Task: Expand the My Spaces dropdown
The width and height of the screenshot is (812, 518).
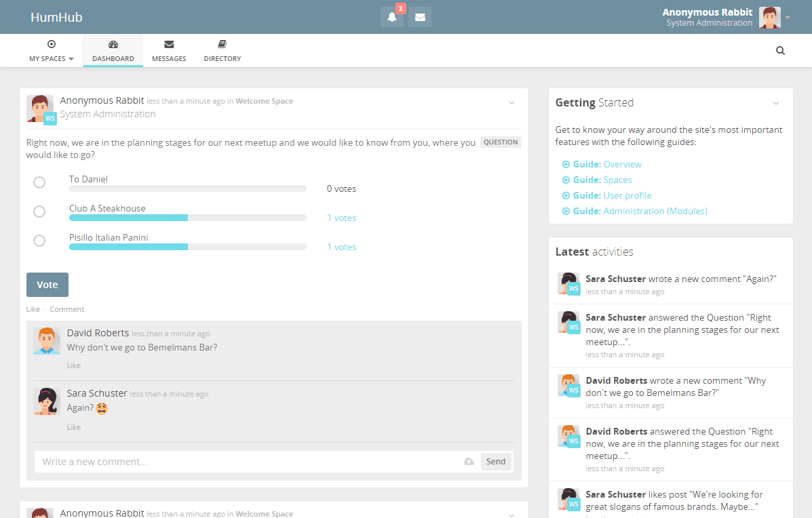Action: 51,51
